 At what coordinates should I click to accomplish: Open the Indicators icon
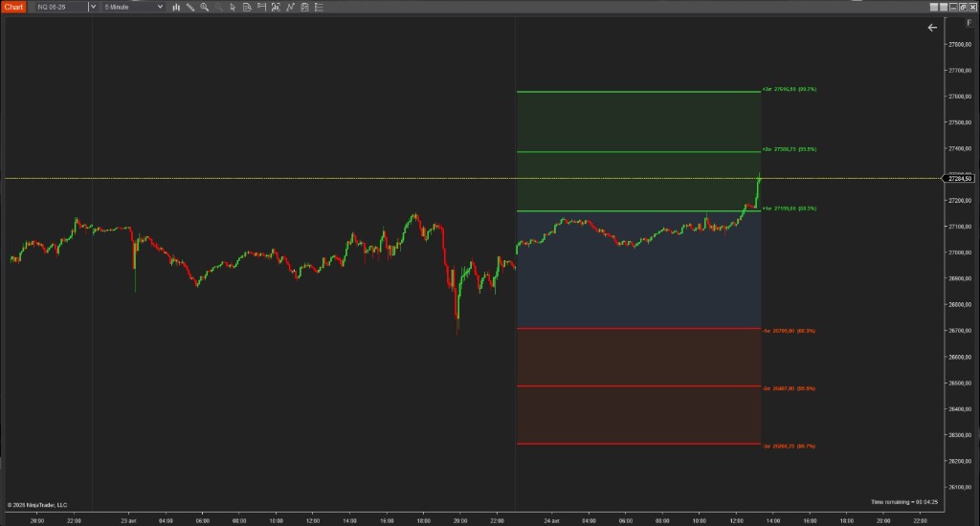point(290,7)
